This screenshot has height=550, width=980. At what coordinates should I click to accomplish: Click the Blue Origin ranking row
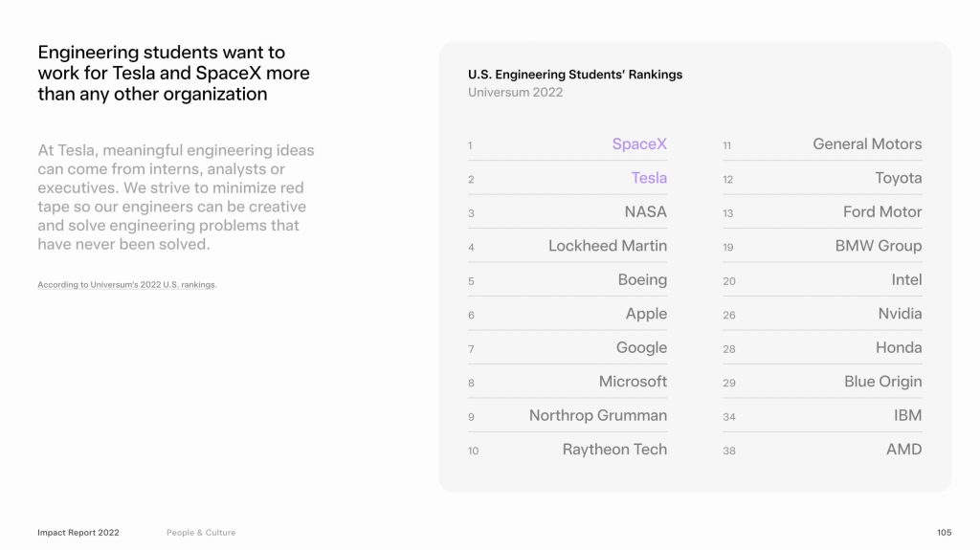pyautogui.click(x=822, y=382)
